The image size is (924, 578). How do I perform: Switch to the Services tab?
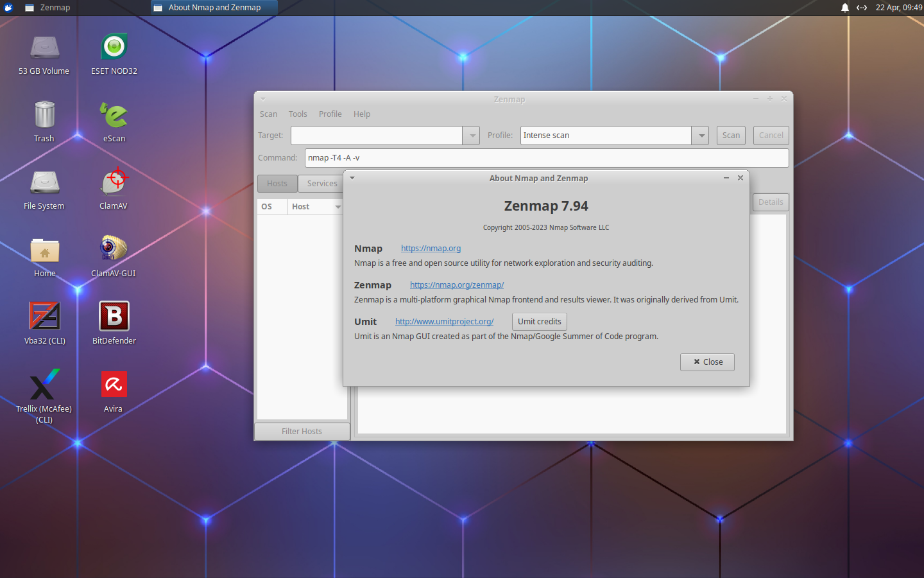[321, 184]
